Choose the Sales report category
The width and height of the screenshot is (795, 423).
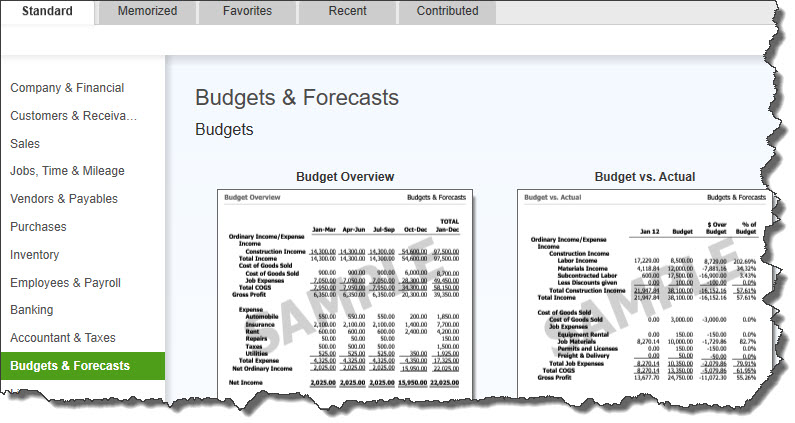(x=25, y=144)
